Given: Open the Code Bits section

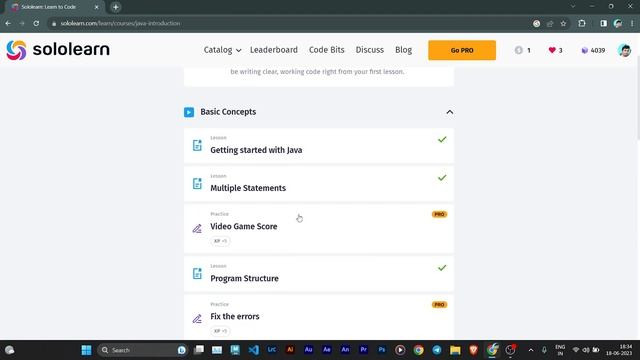Looking at the screenshot, I should [x=327, y=50].
